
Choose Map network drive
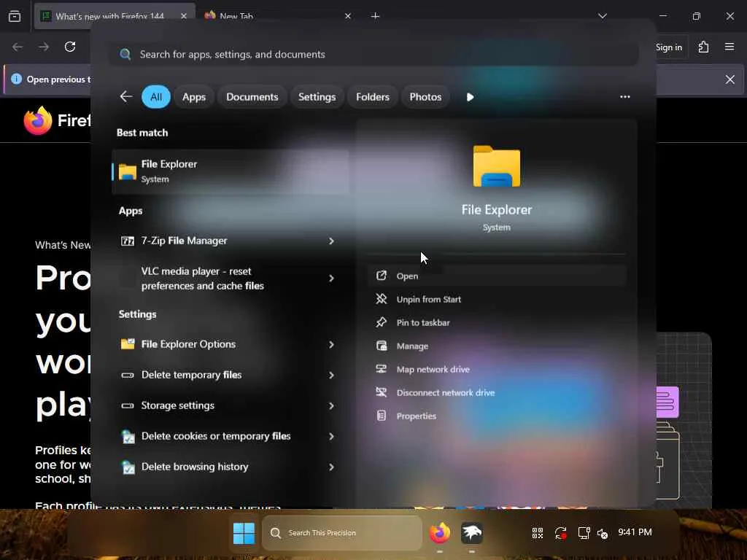click(496, 369)
